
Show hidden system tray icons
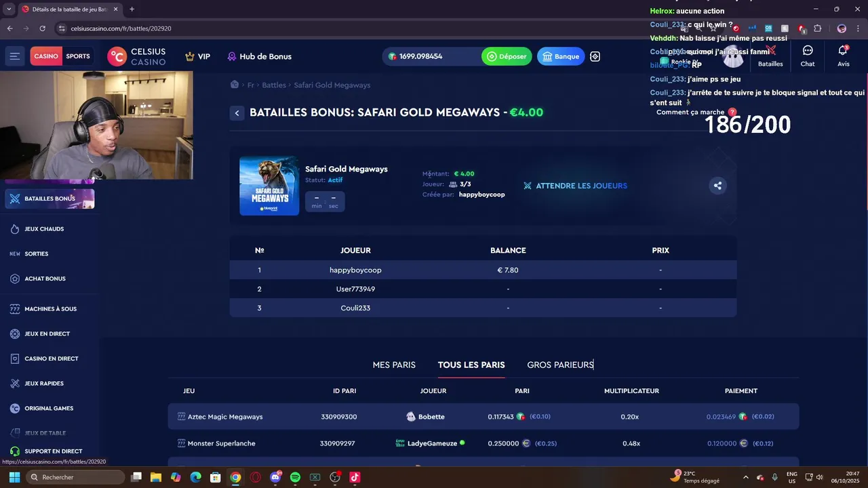pos(747,477)
